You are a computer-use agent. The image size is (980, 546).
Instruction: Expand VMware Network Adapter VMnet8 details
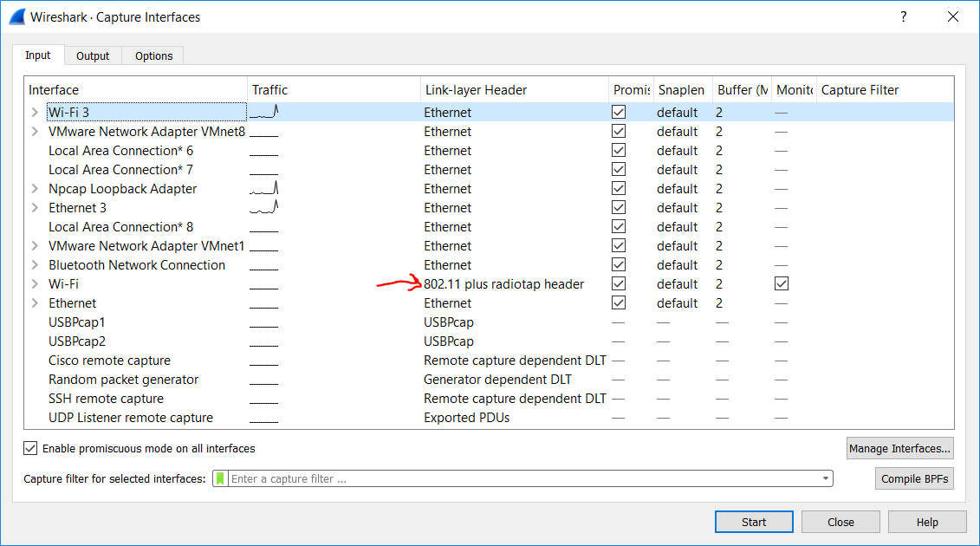point(35,132)
